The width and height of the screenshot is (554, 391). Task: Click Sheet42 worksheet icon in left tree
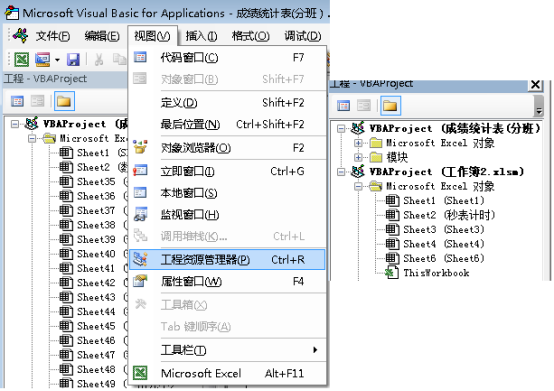coord(66,283)
